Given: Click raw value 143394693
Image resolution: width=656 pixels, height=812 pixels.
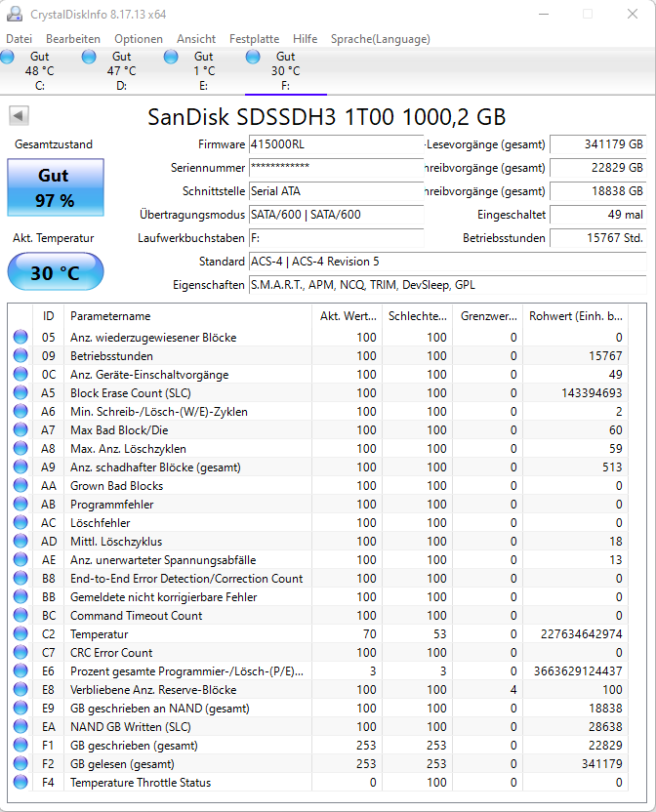Looking at the screenshot, I should point(592,393).
